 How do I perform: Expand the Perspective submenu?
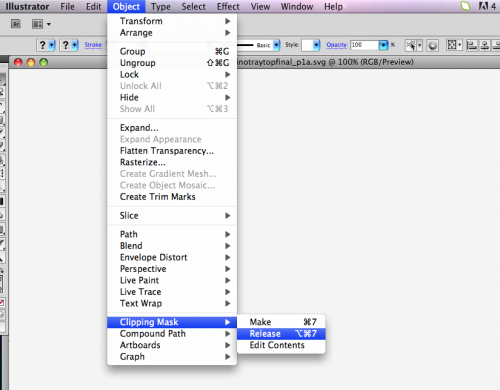(172, 269)
